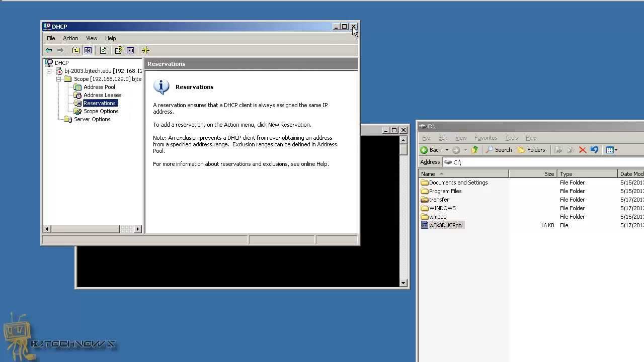644x362 pixels.
Task: Sort by the Date Modified column header
Action: point(631,174)
